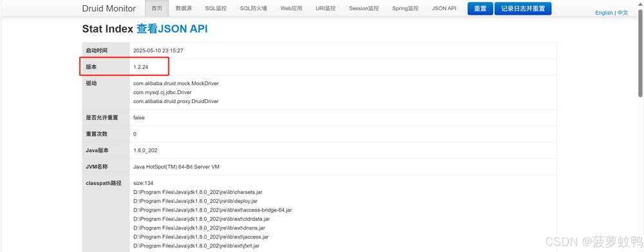
Task: Open the URI监控 tab
Action: (x=326, y=8)
